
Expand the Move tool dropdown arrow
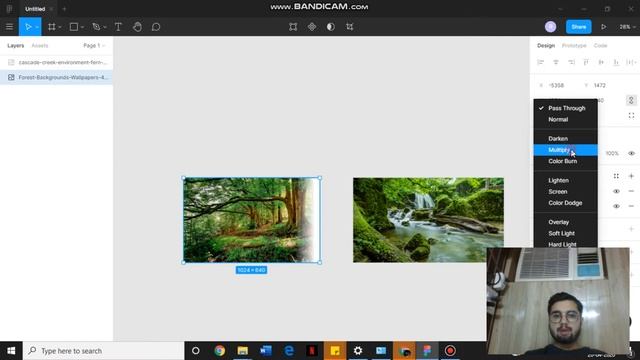(37, 27)
